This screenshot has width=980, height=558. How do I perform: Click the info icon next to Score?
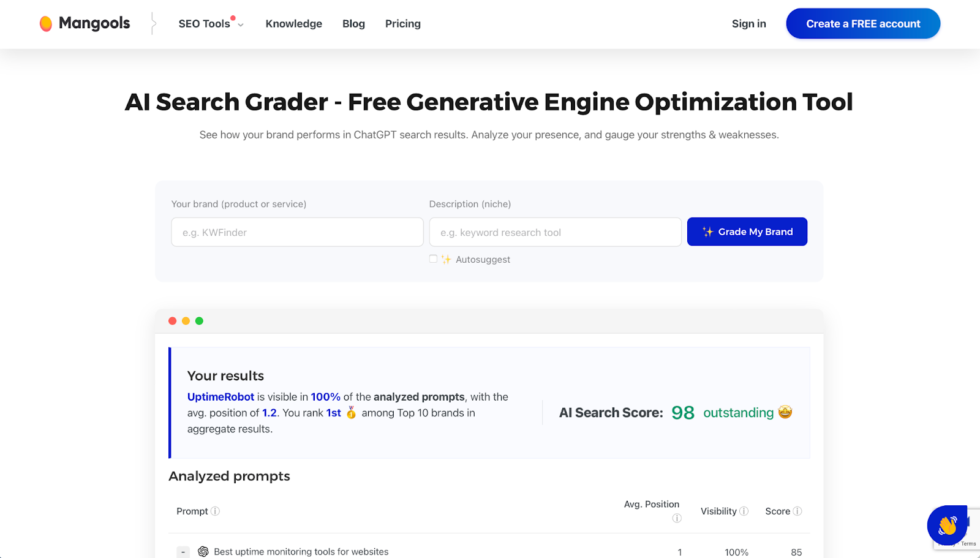797,511
